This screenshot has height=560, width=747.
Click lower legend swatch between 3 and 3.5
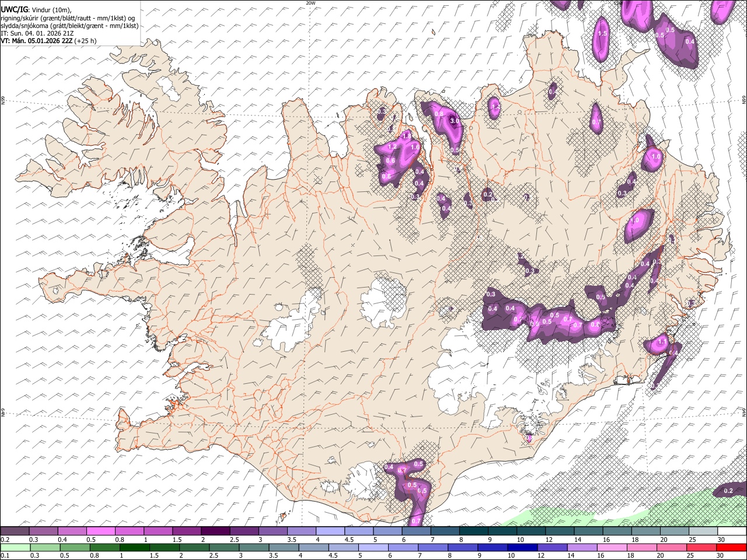(253, 548)
